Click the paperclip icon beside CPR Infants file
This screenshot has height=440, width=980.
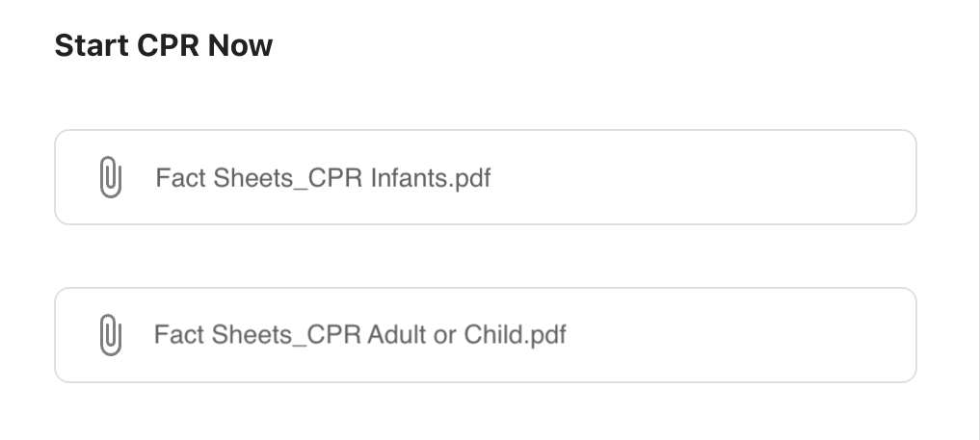[x=111, y=178]
